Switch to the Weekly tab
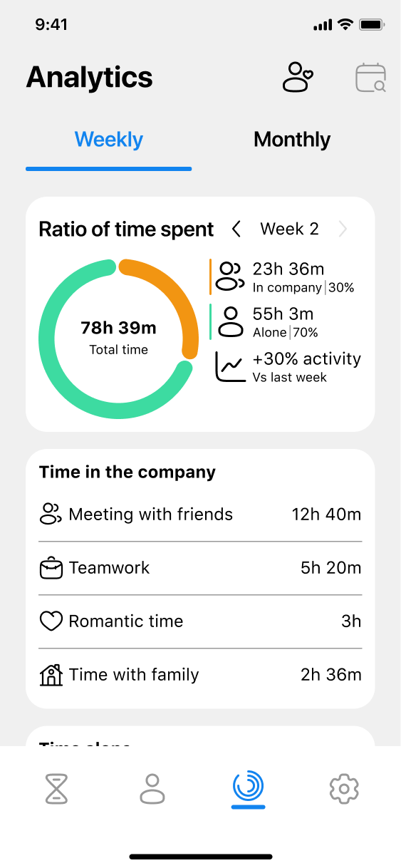Viewport: 401px width, 868px height. [109, 140]
